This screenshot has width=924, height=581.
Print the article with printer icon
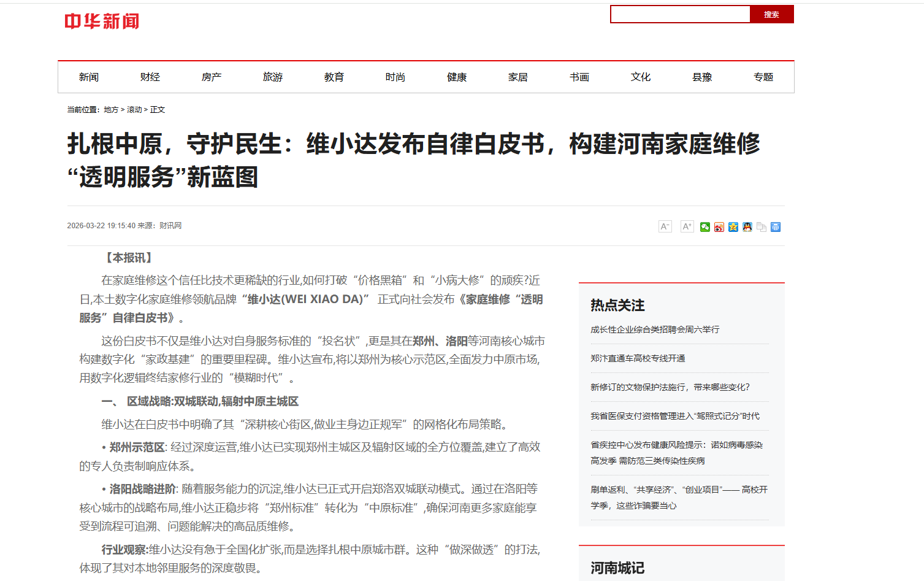[x=776, y=227]
